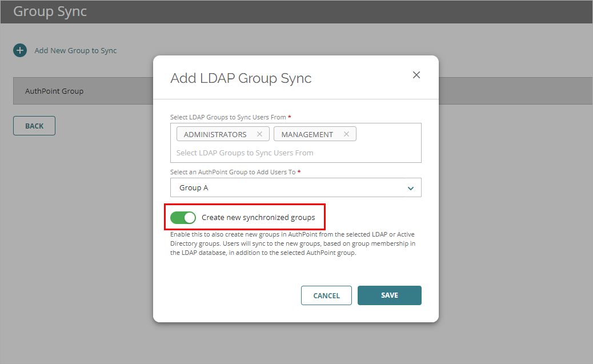Click the down-arrow icon in the AuthPoint group field
Viewport: 593px width, 364px height.
[410, 187]
